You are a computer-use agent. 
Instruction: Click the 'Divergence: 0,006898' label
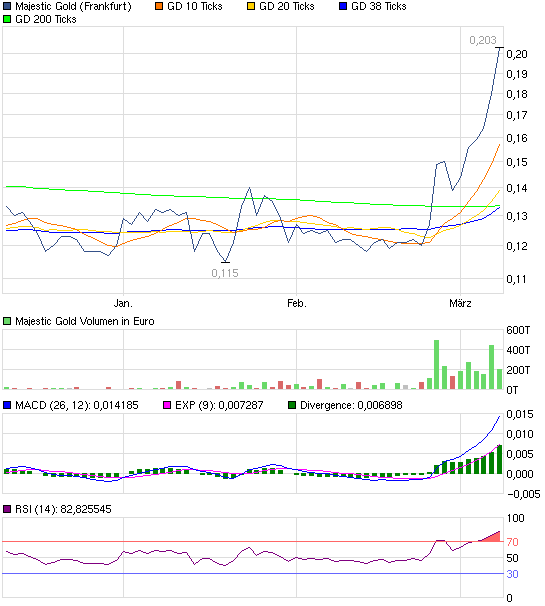(351, 405)
